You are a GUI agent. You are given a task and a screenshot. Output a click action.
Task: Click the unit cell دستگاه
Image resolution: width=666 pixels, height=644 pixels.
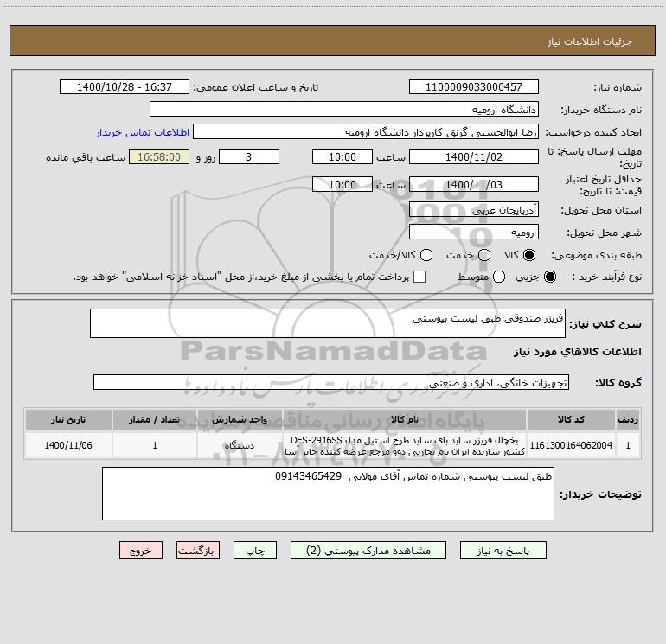(x=240, y=445)
